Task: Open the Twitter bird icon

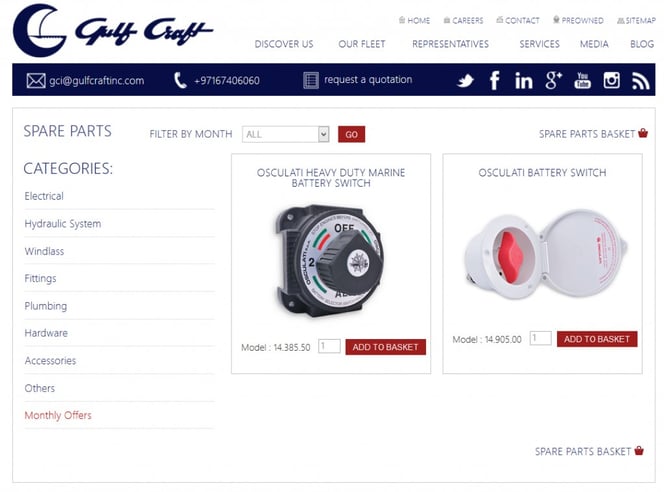Action: tap(465, 80)
